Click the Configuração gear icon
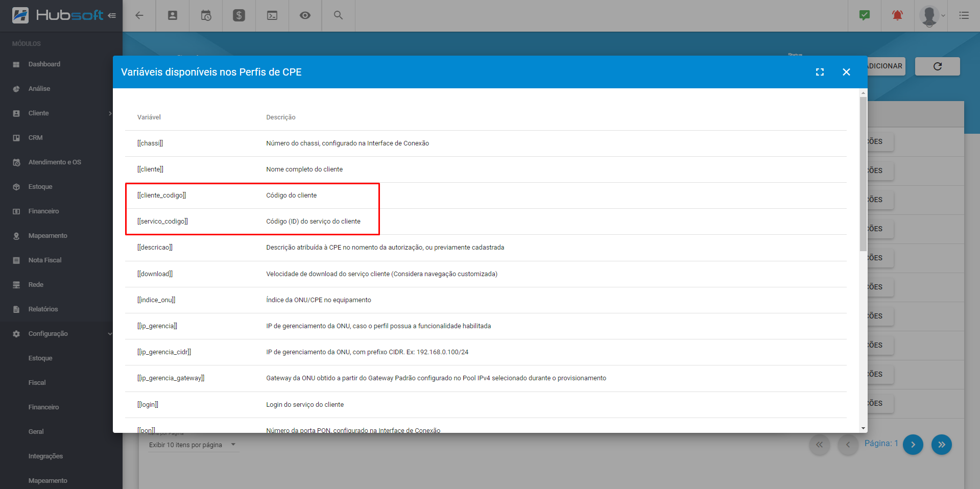This screenshot has height=489, width=980. click(x=16, y=334)
